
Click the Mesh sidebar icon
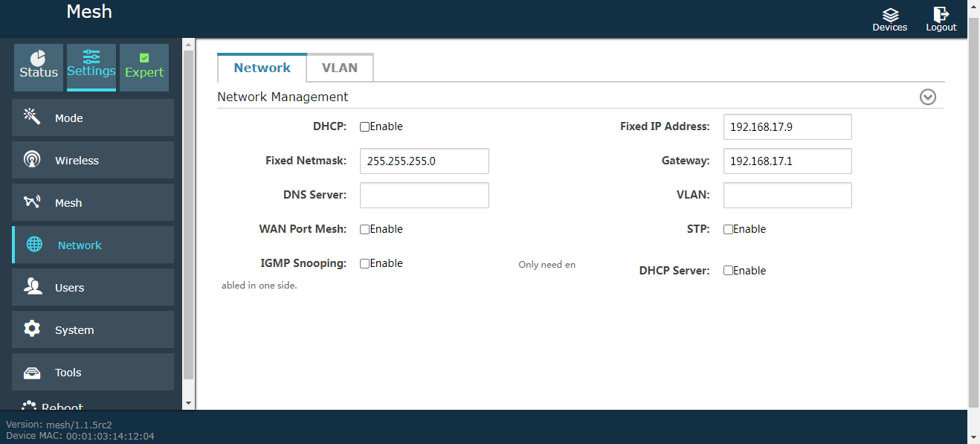coord(32,202)
